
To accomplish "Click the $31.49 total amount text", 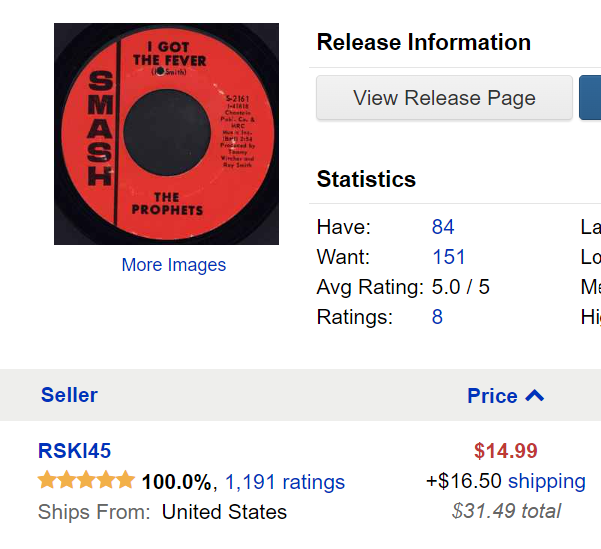I will coord(506,511).
